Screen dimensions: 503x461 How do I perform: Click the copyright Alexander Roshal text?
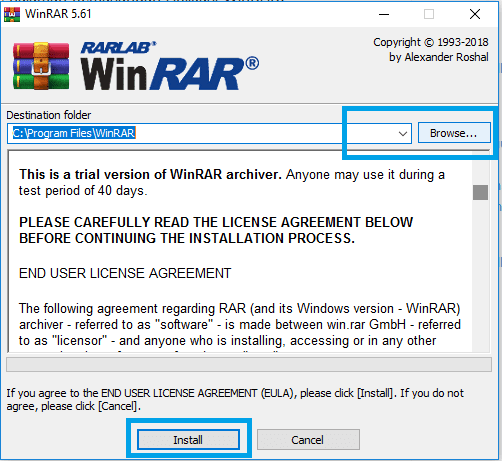click(x=431, y=50)
